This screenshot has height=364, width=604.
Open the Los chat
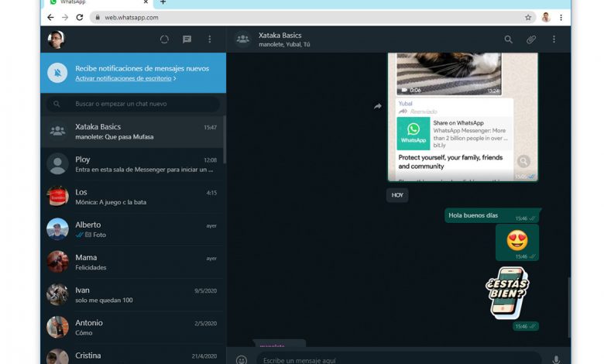[x=133, y=197]
